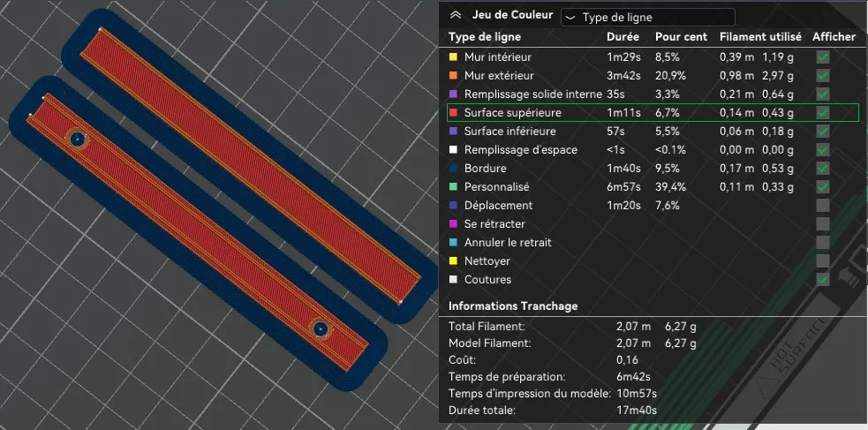Enable Annuler le retrait checkbox
Image resolution: width=868 pixels, height=430 pixels.
pos(823,243)
